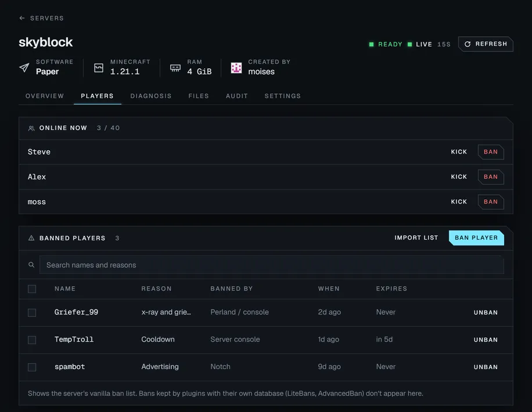Viewport: 532px width, 412px height.
Task: Check the box for TempTroll
Action: pos(32,340)
